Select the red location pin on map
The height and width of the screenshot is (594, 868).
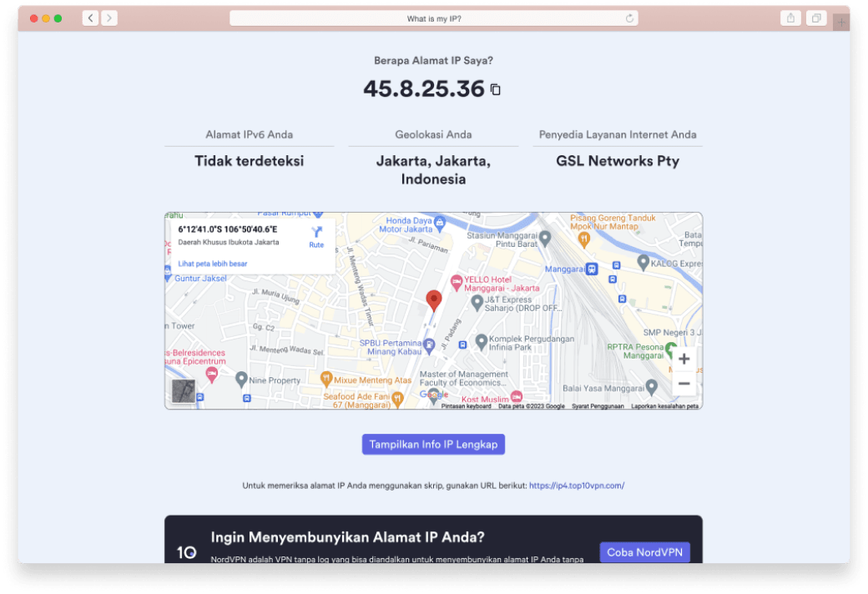[x=434, y=300]
